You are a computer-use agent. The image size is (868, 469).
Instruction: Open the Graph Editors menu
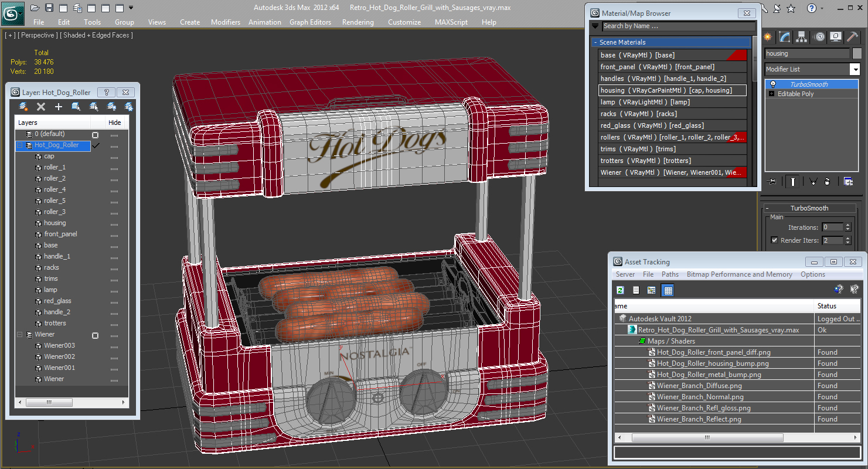[x=310, y=22]
